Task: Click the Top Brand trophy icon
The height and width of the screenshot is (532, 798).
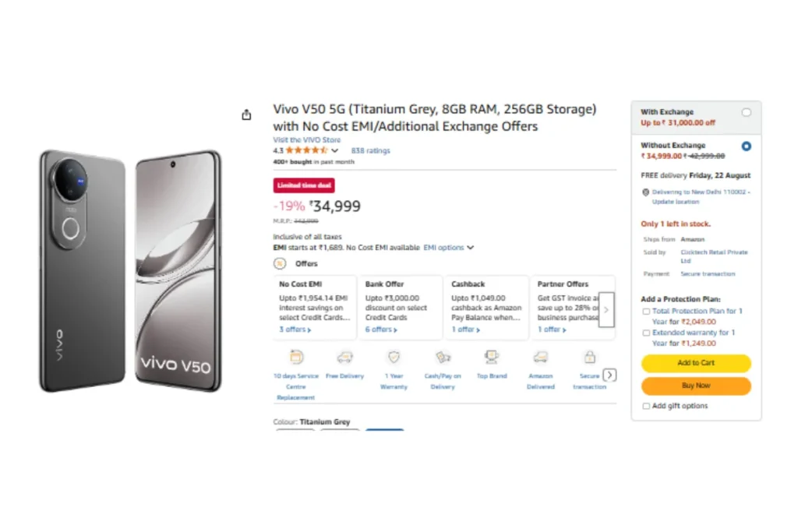Action: click(x=492, y=358)
